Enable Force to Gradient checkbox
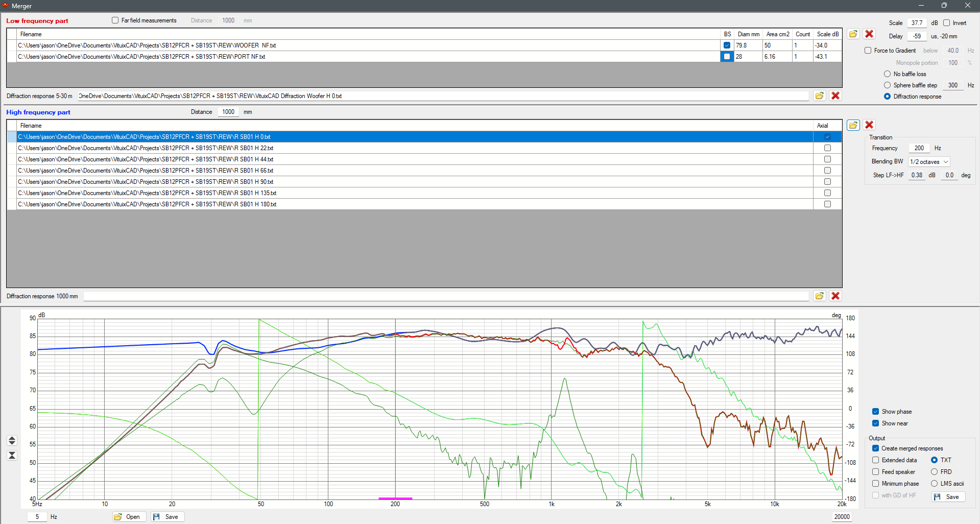The width and height of the screenshot is (980, 524). point(868,51)
